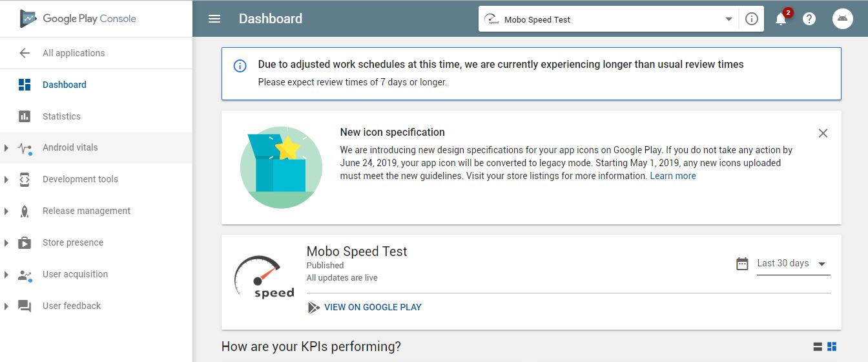
Task: Open the hamburger navigation menu
Action: click(214, 19)
